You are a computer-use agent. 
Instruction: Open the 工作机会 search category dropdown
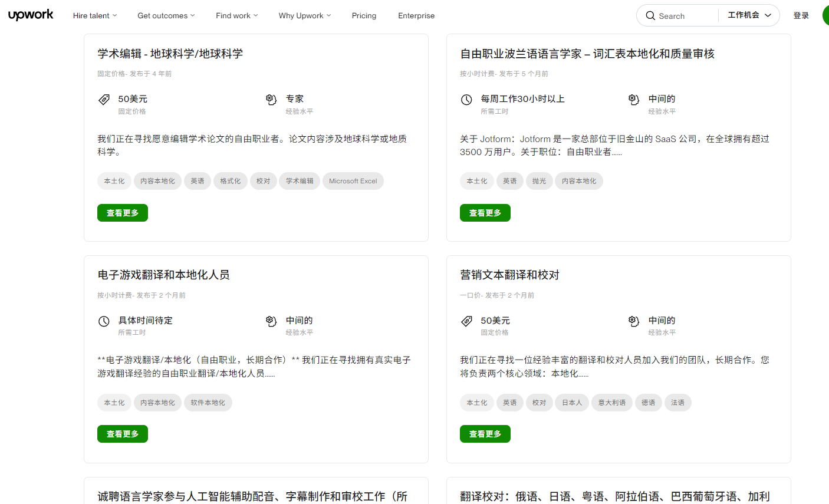point(749,15)
